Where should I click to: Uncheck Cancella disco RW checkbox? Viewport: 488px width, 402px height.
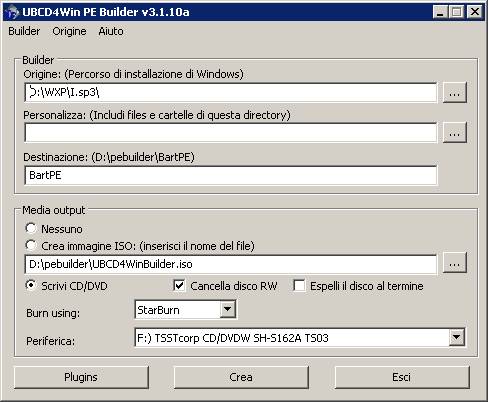tap(179, 285)
